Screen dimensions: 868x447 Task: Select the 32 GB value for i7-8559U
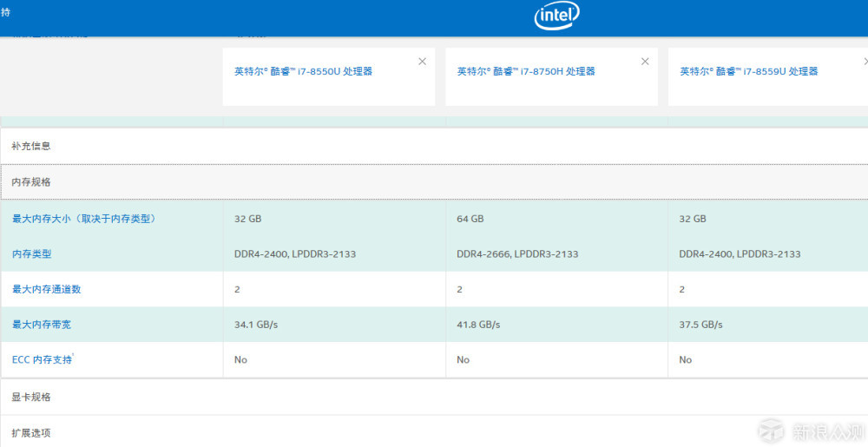[693, 219]
